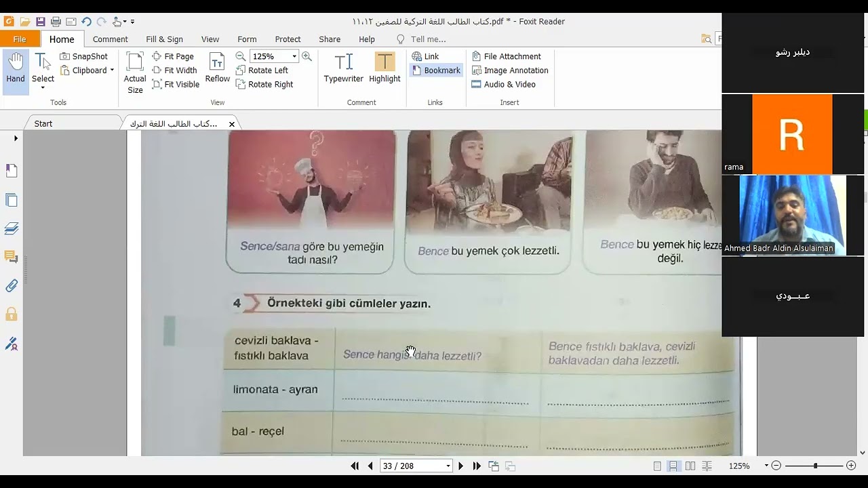Insert a File Attachment
The width and height of the screenshot is (868, 488).
click(506, 56)
